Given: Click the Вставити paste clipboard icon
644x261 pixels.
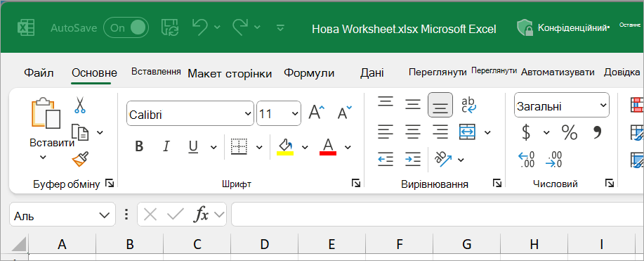Looking at the screenshot, I should pyautogui.click(x=46, y=113).
